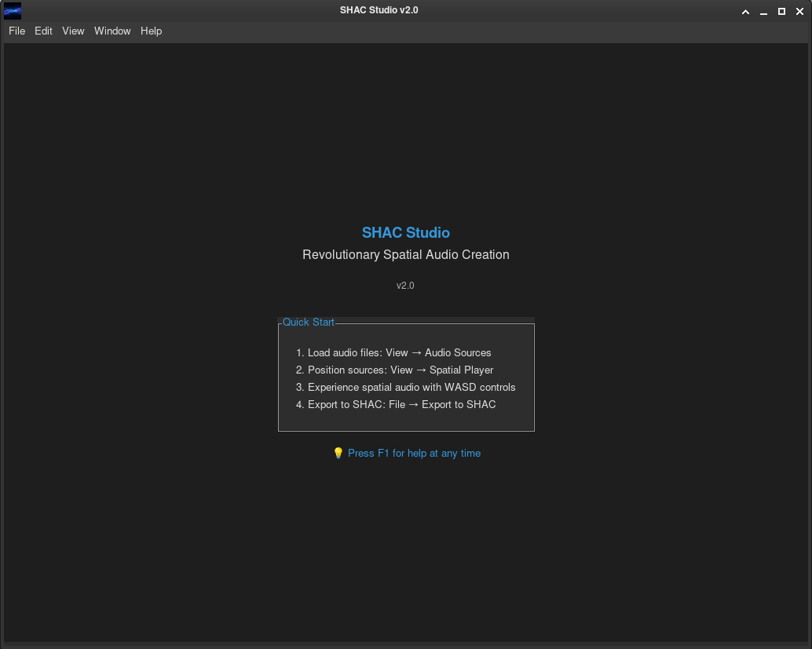Screen dimensions: 812x649
Task: Open the Help menu
Action: pyautogui.click(x=151, y=31)
